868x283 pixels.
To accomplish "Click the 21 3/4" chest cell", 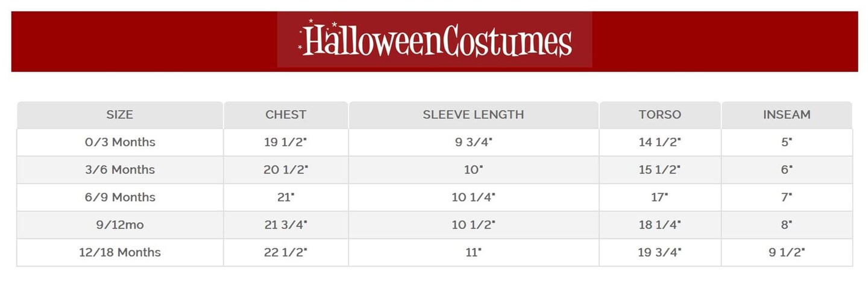I will pyautogui.click(x=286, y=225).
